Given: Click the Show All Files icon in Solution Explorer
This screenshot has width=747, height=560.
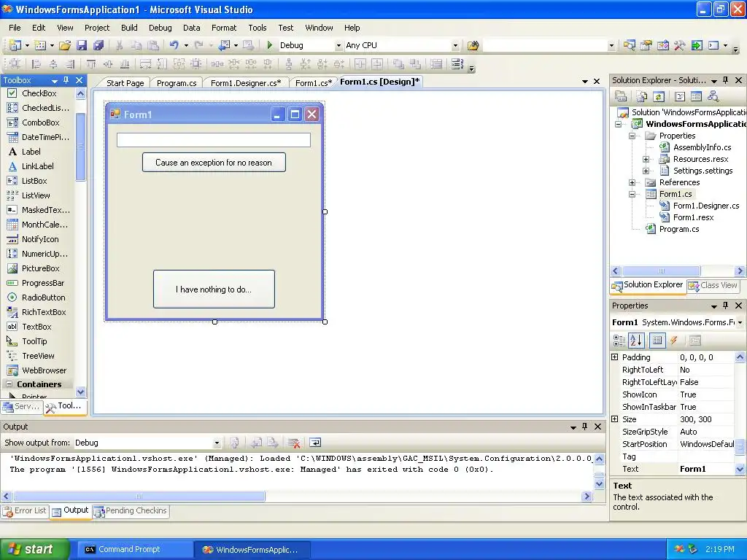Looking at the screenshot, I should (642, 97).
